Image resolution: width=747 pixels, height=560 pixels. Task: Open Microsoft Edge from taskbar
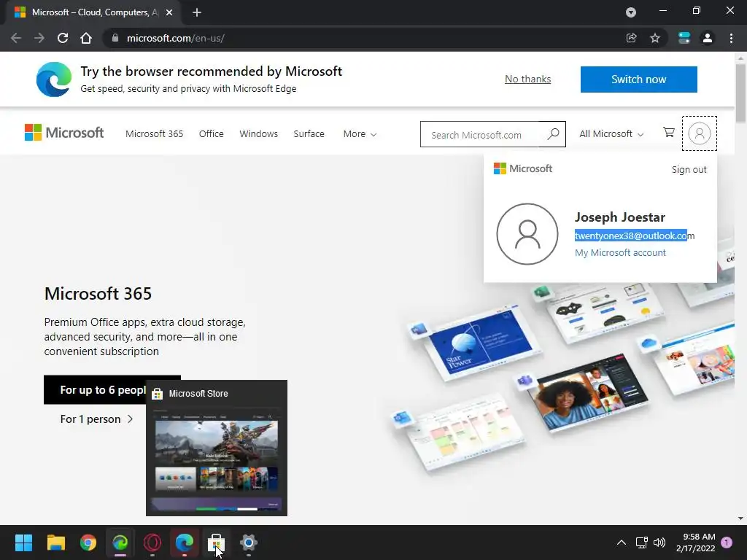[185, 542]
